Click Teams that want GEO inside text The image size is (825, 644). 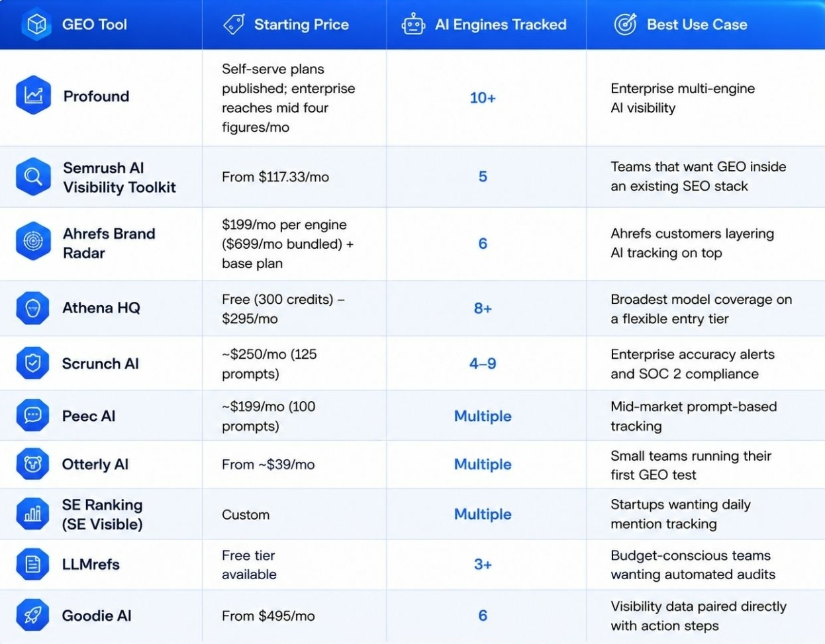699,177
